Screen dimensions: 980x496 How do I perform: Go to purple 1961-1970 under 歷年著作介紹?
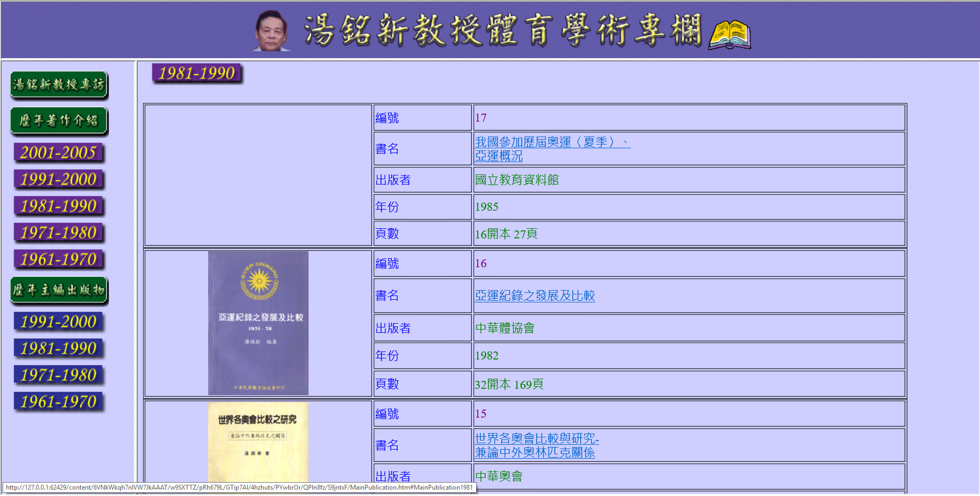(x=59, y=260)
